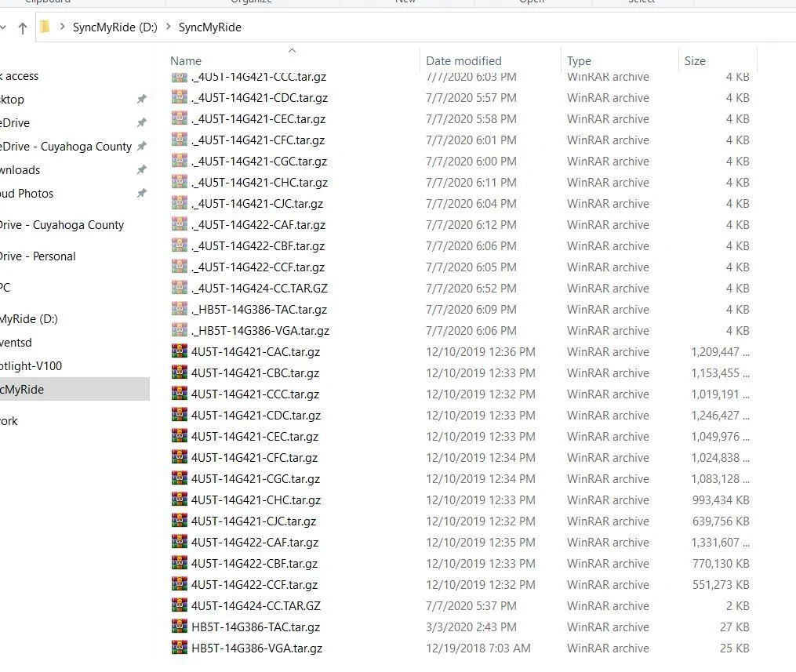Click the archive icon for ._4U5T-14G421-CHC.tar.gz
Screen dimensions: 796x672
(x=180, y=182)
